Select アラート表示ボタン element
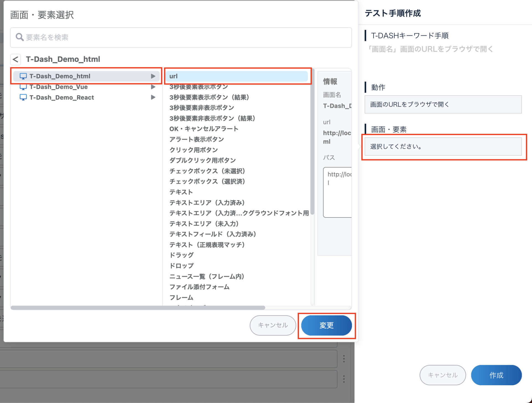532x403 pixels. (196, 139)
